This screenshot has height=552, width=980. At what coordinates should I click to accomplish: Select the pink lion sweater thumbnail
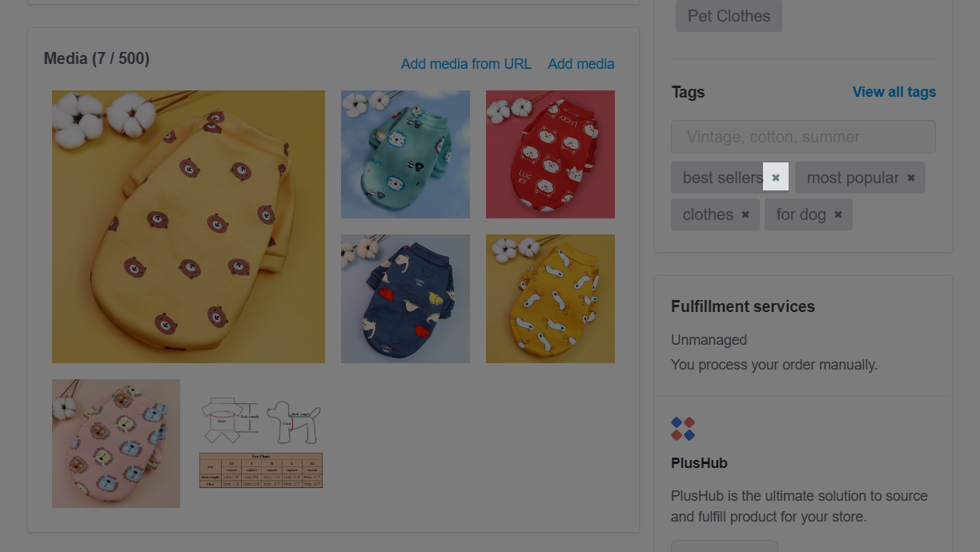click(x=116, y=443)
